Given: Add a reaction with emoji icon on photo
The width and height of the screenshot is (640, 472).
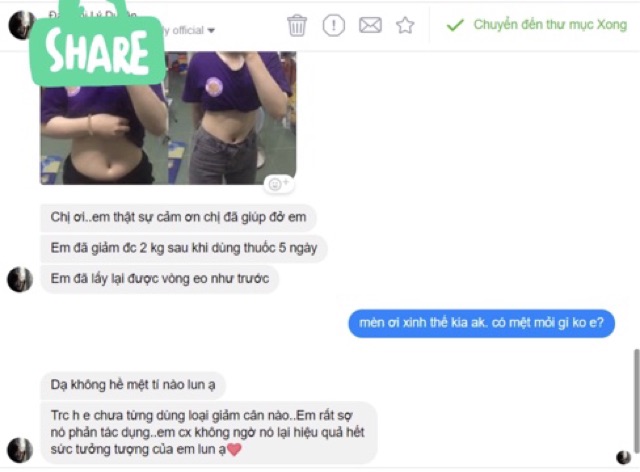Looking at the screenshot, I should (278, 184).
